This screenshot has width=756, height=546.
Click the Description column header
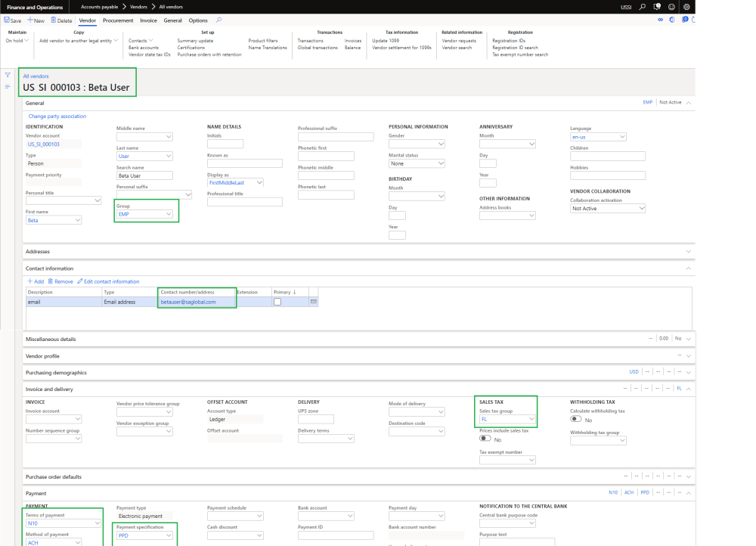[40, 293]
